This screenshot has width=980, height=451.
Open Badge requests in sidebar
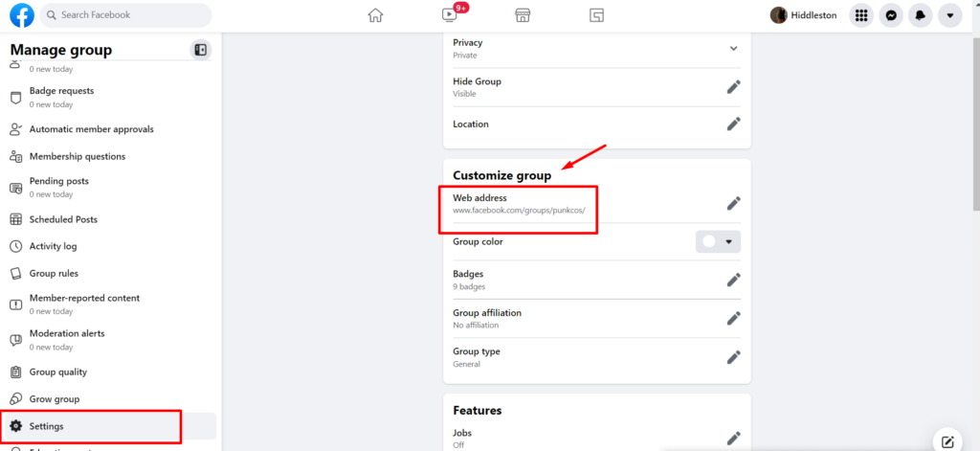[109, 97]
